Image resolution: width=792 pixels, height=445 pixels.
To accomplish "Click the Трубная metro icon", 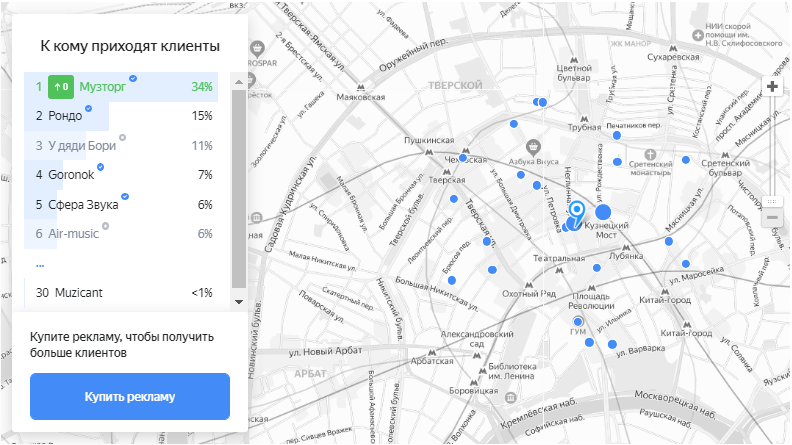I will (584, 119).
